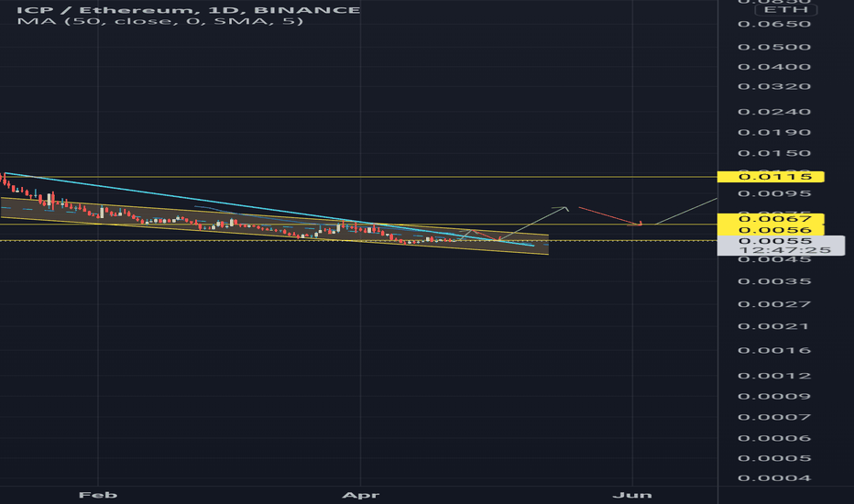Click the 0.0150 price scale value

click(x=774, y=153)
